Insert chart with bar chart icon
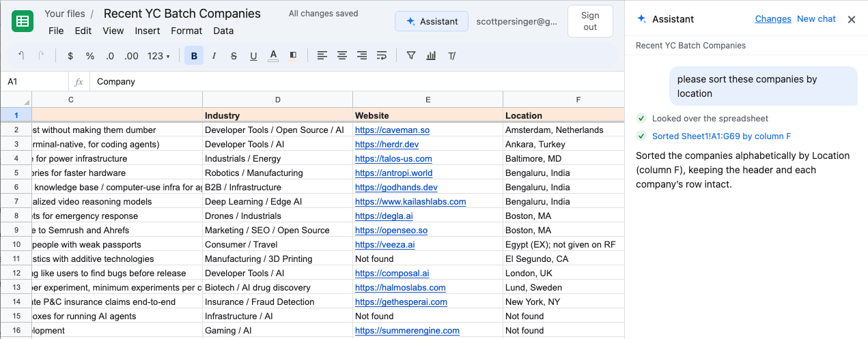The height and width of the screenshot is (339, 868). (431, 56)
